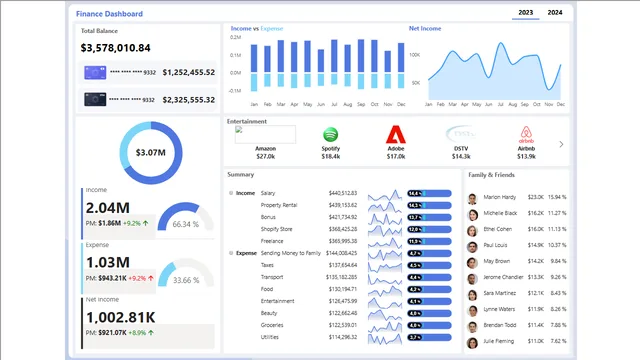Click the red up arrow beside Expense +9.2%
This screenshot has width=640, height=360.
tap(151, 278)
